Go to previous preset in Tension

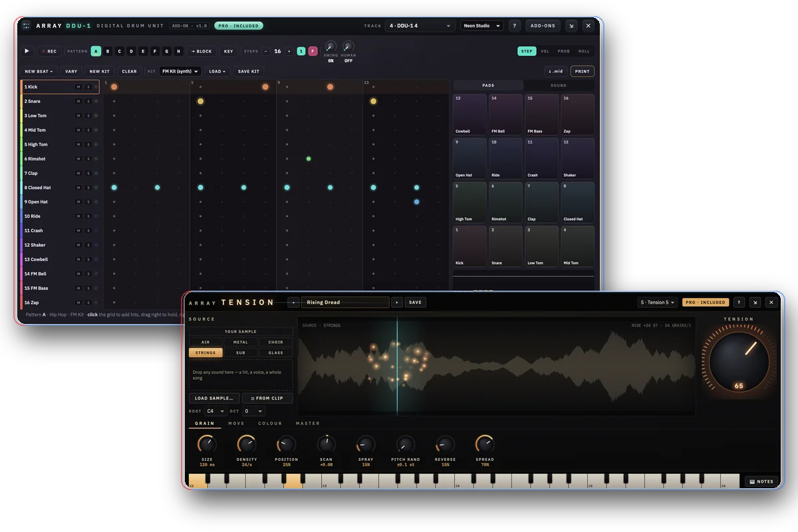pos(293,302)
